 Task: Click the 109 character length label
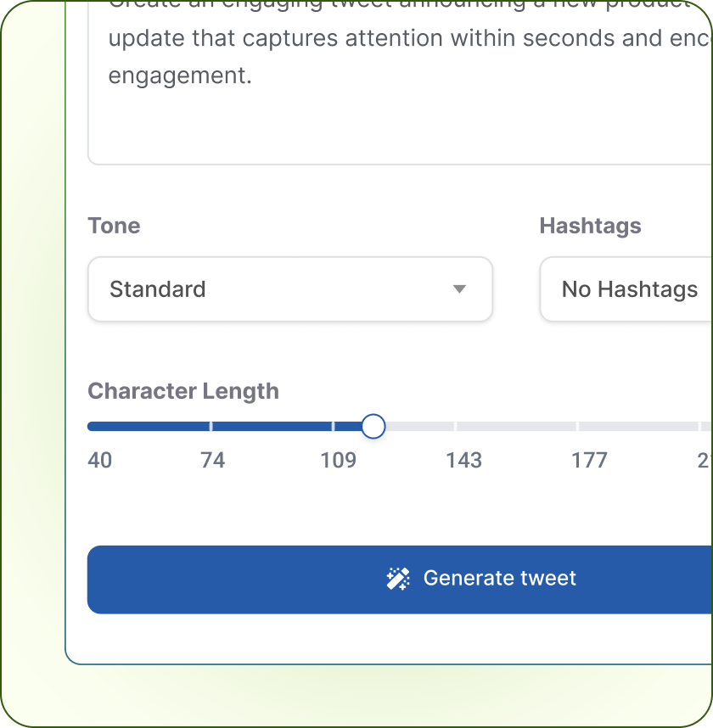pyautogui.click(x=337, y=460)
